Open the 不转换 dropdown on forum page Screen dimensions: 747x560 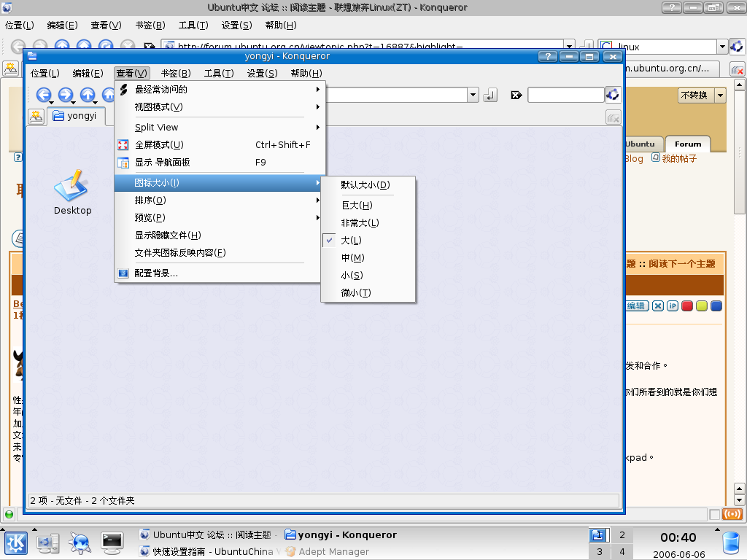pyautogui.click(x=720, y=96)
